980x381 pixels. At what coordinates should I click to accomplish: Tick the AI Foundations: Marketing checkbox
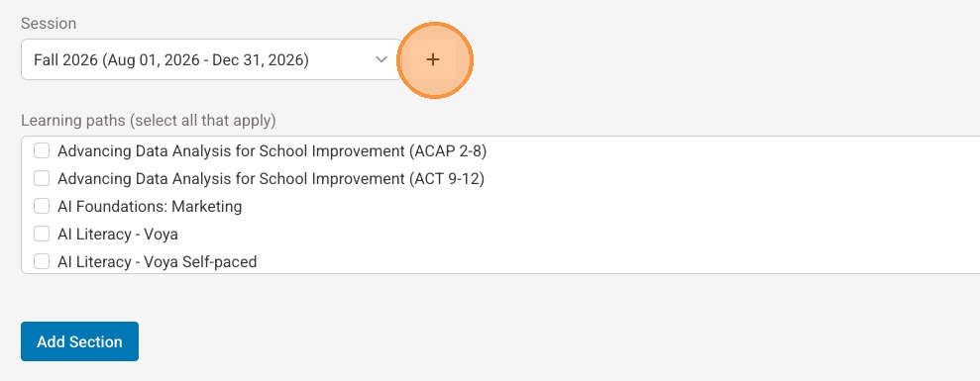pyautogui.click(x=42, y=206)
